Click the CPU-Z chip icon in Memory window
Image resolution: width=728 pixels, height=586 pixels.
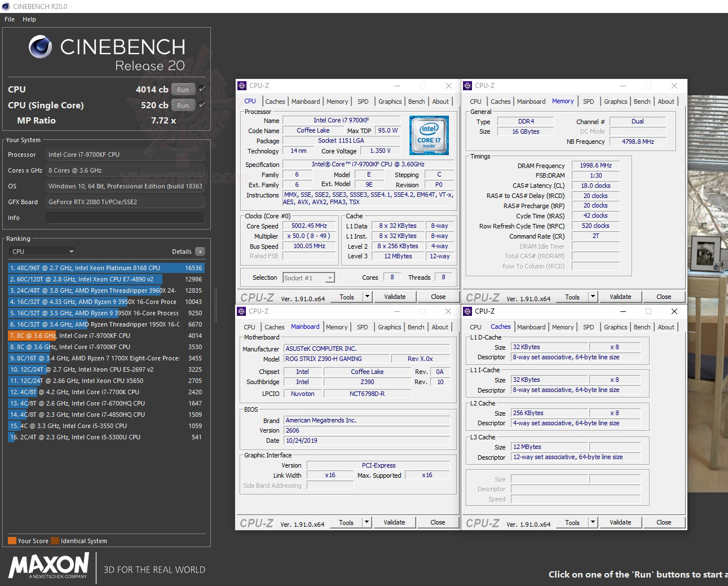tap(467, 86)
